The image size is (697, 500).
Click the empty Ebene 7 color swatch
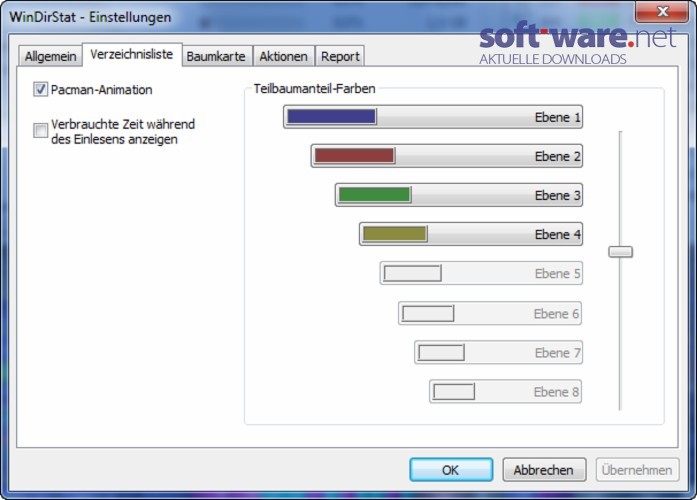tap(441, 352)
